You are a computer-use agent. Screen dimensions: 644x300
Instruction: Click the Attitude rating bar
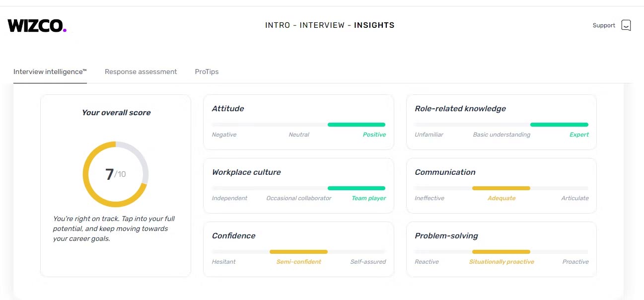coord(298,125)
